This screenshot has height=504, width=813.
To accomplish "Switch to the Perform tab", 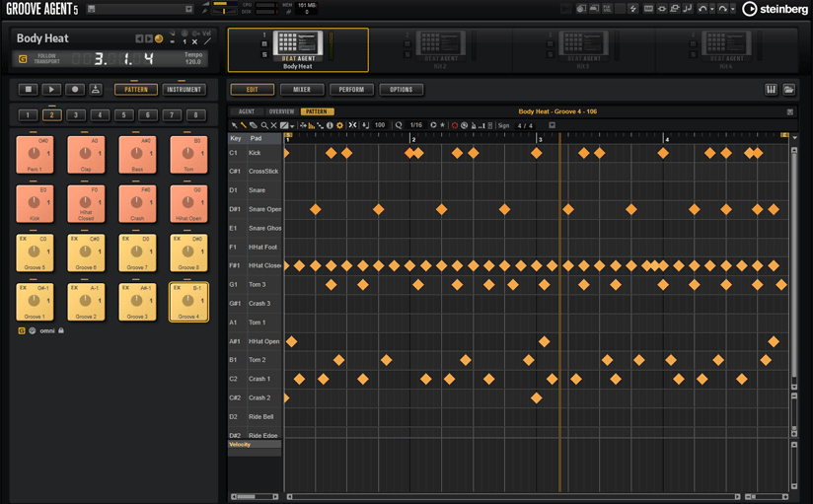I will click(351, 90).
